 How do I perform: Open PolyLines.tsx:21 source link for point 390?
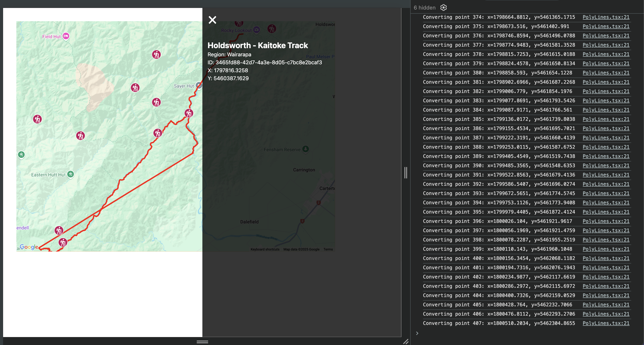[x=606, y=165]
